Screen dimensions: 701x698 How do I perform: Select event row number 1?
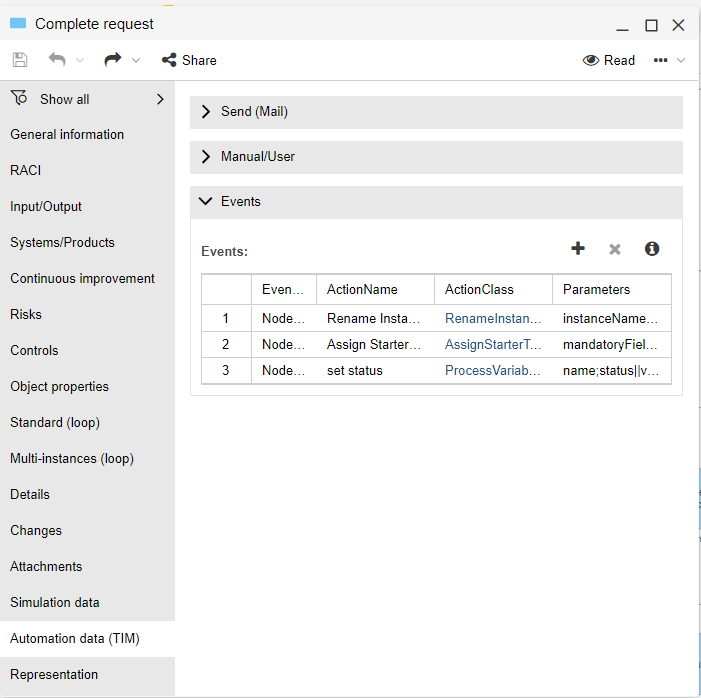[x=226, y=318]
